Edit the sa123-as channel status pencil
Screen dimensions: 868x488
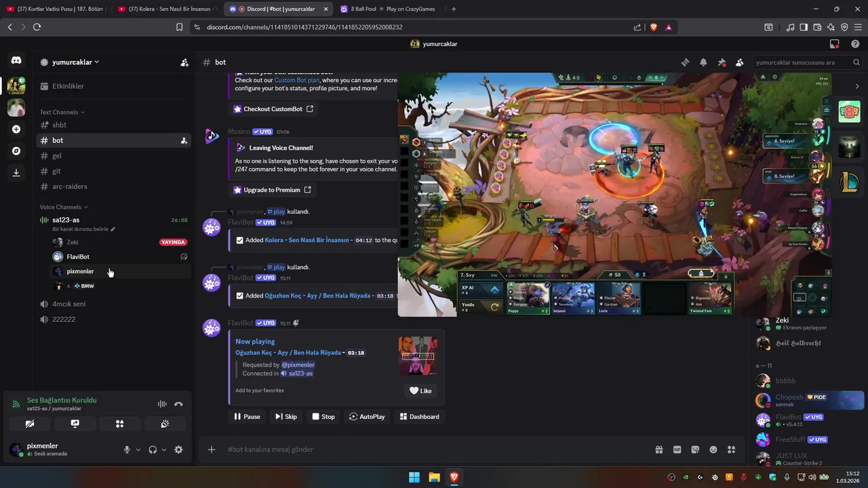tap(113, 229)
